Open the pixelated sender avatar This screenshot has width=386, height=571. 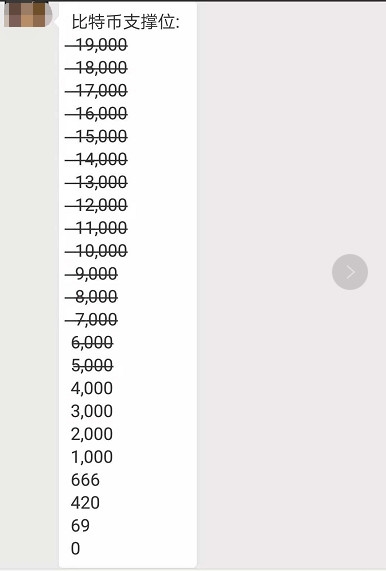coord(28,14)
